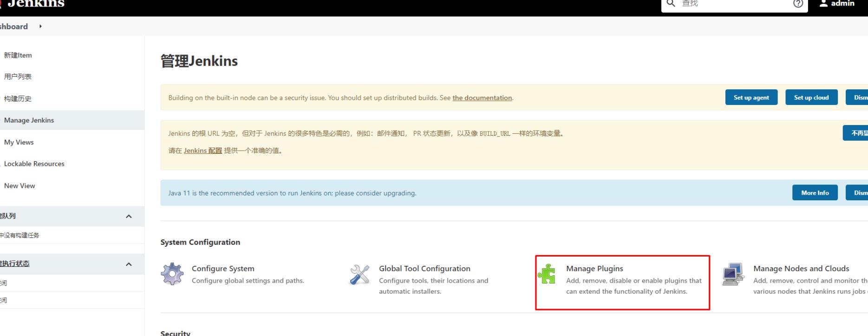Viewport: 868px width, 336px height.
Task: Dismiss the built-in node security warning
Action: click(857, 98)
